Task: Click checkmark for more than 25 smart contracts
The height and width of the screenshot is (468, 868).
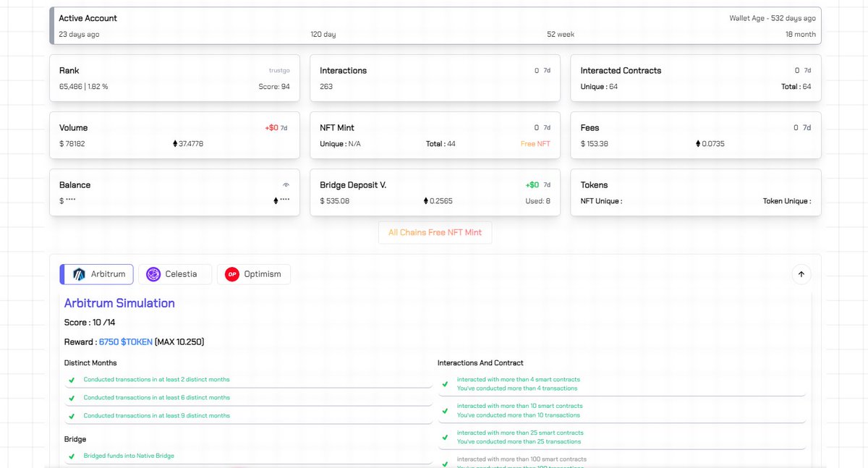Action: (x=445, y=438)
